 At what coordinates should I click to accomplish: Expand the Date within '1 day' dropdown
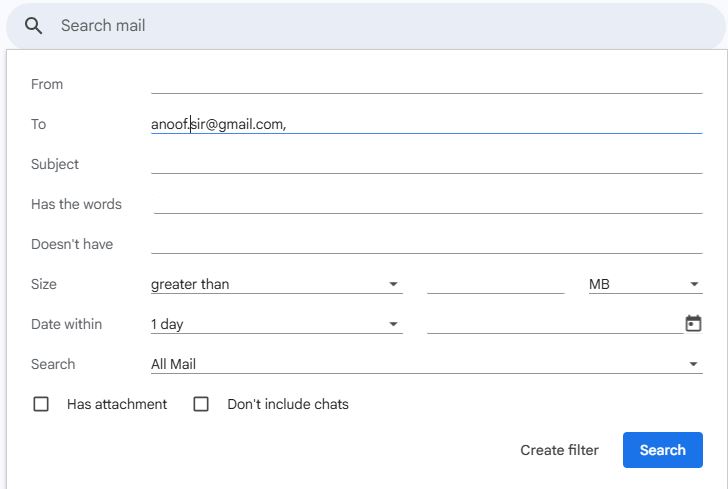[x=276, y=324]
